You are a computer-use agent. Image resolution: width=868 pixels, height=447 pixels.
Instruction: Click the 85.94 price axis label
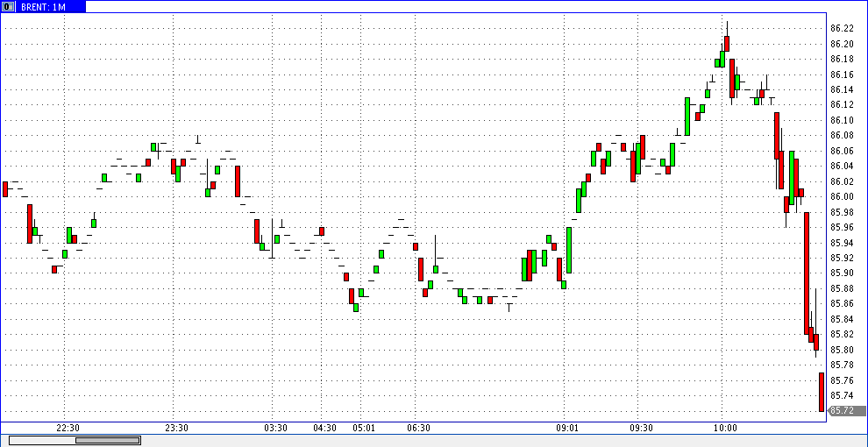coord(842,243)
